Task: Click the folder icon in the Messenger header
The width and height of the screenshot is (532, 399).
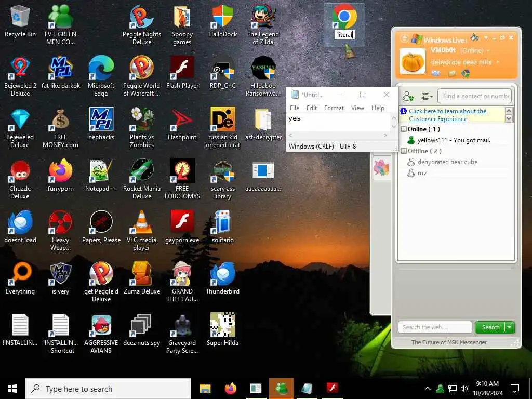Action: tap(452, 73)
